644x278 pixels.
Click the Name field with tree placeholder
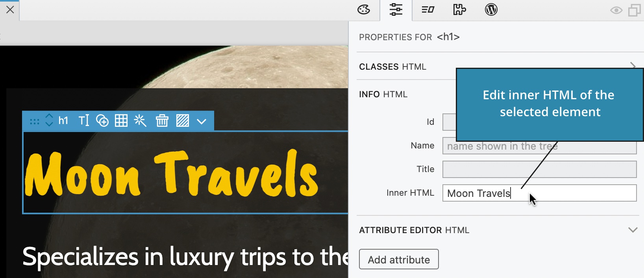539,146
